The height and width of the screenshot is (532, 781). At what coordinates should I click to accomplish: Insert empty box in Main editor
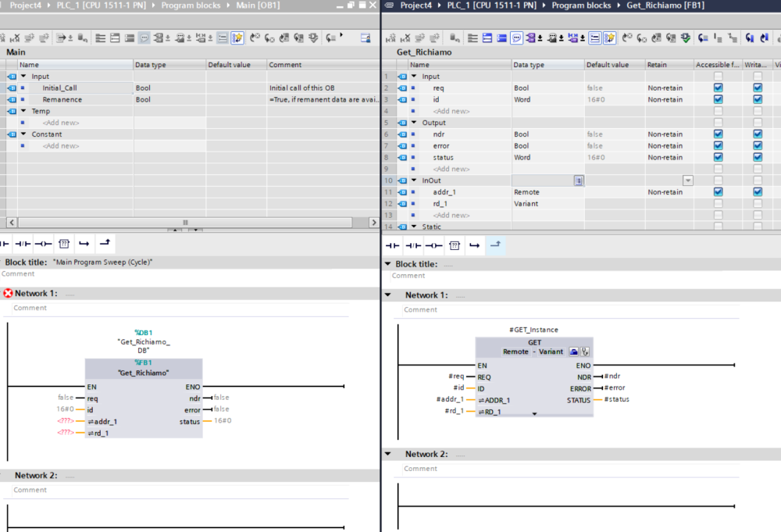pos(64,245)
